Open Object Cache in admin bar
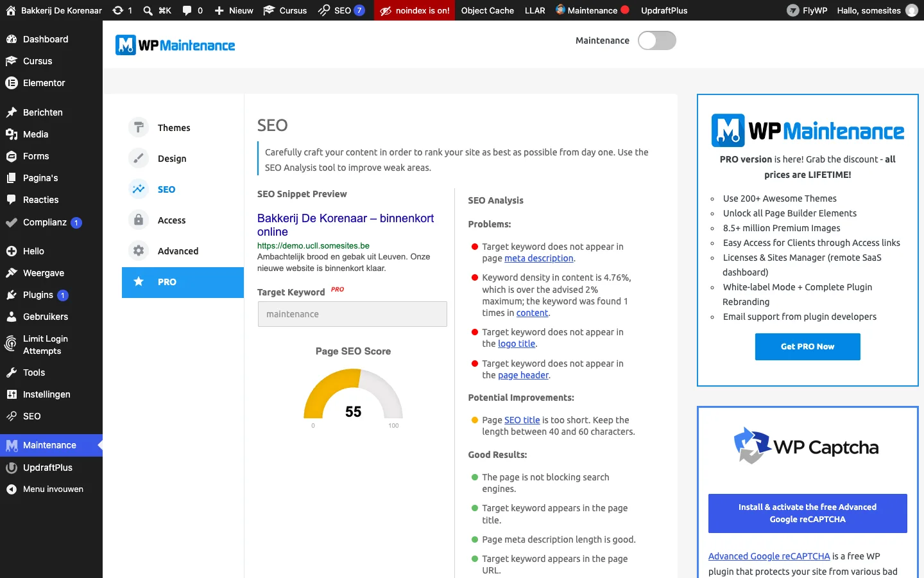Viewport: 924px width, 578px height. click(488, 10)
